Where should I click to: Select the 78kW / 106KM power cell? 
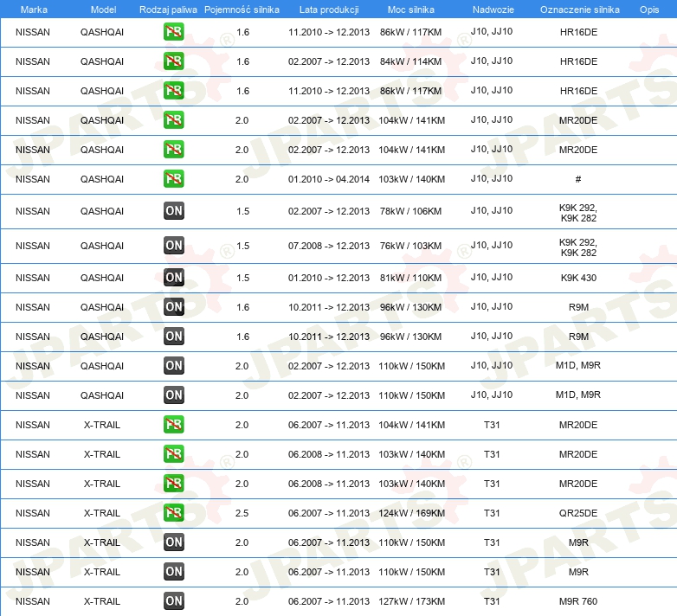[410, 211]
